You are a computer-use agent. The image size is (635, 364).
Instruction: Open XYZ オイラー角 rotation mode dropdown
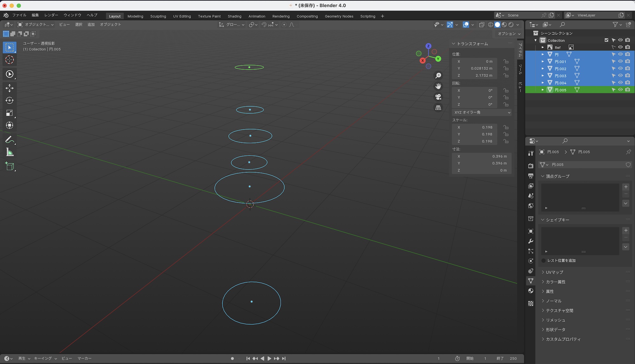click(481, 112)
